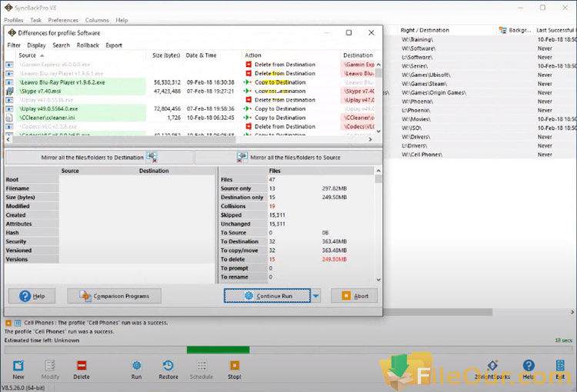
Task: Click the Size (bytes) column header
Action: (x=166, y=55)
